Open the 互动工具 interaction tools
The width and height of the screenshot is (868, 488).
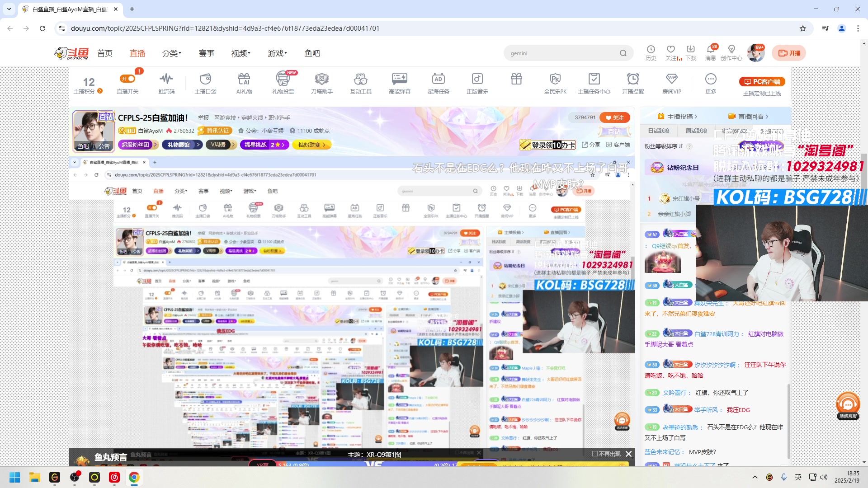(x=361, y=83)
